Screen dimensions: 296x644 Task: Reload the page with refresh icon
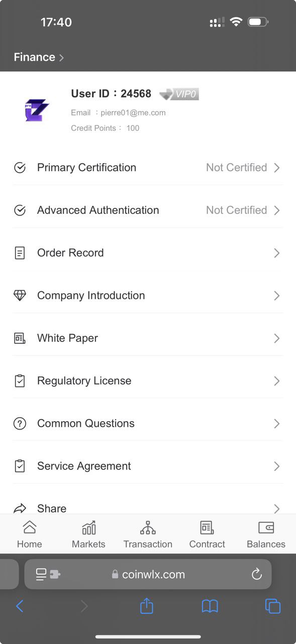tap(257, 574)
